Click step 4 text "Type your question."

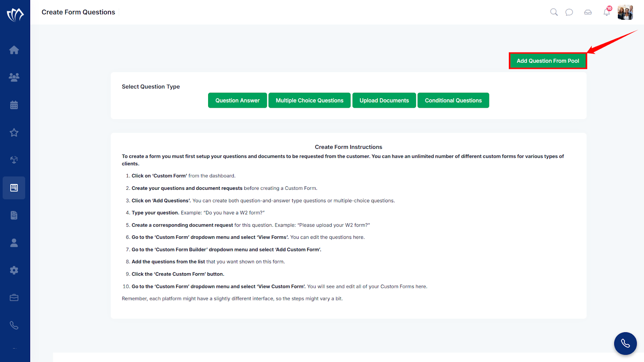(155, 213)
